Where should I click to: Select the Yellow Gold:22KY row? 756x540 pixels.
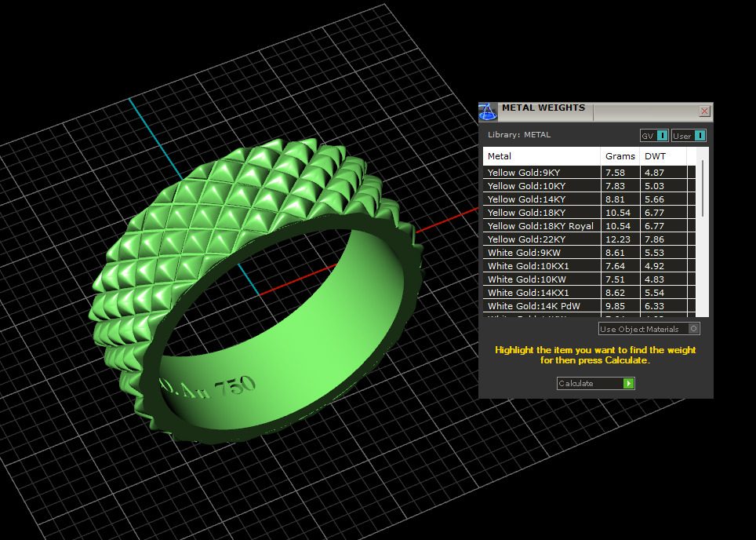[589, 239]
